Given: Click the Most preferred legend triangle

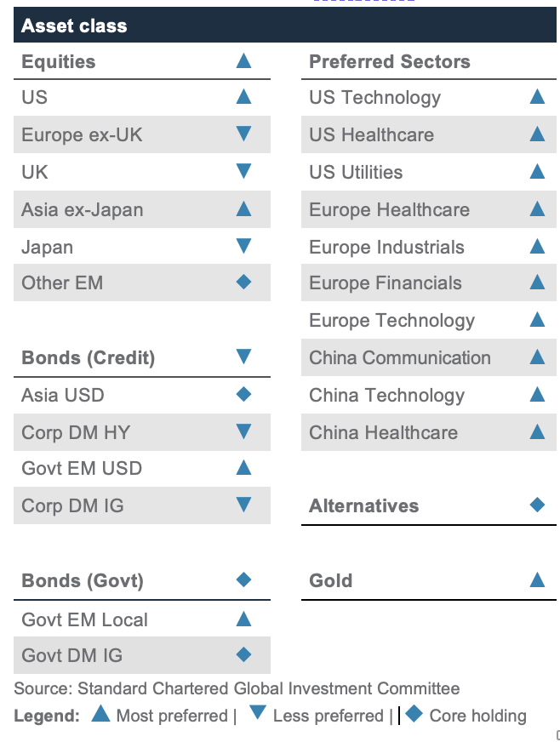Looking at the screenshot, I should click(101, 715).
